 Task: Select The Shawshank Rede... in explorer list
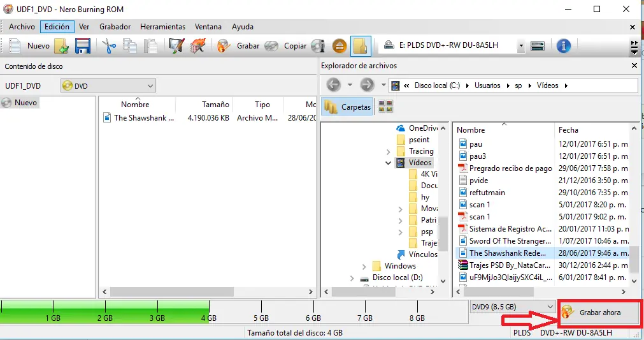click(503, 253)
